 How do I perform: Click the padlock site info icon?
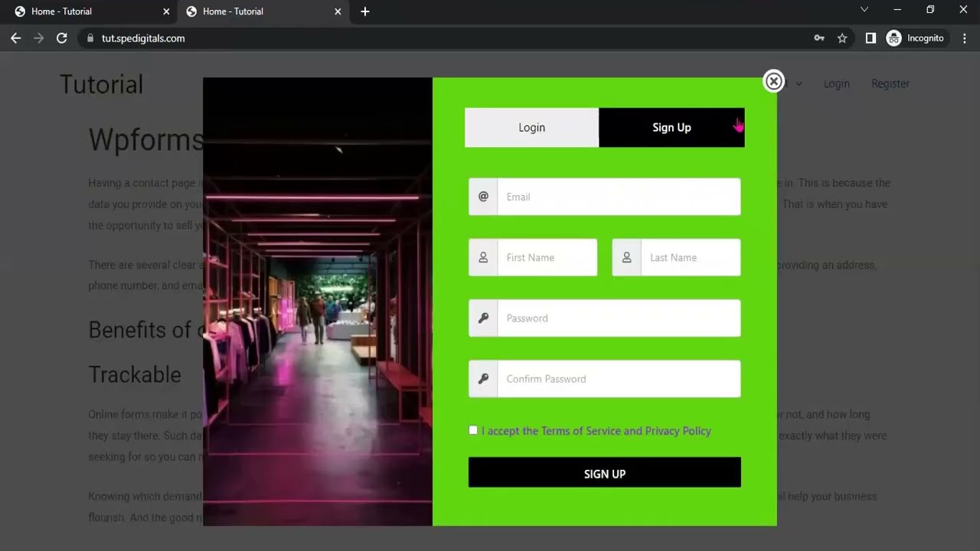tap(90, 38)
